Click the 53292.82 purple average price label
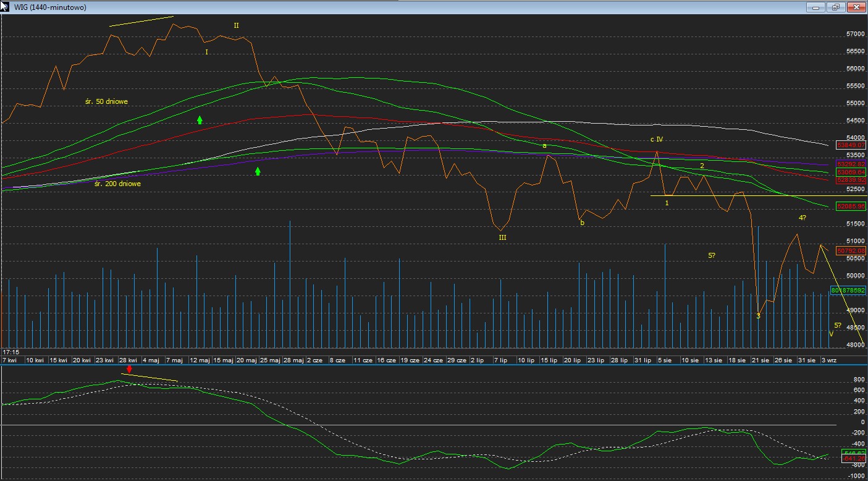Viewport: 868px width, 481px height. point(850,164)
